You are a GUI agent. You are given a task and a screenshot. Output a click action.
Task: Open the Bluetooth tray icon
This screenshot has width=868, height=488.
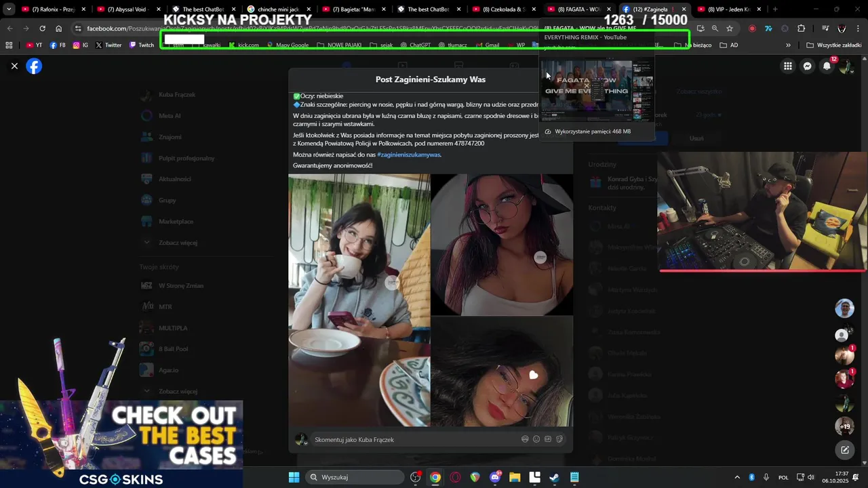tap(751, 477)
